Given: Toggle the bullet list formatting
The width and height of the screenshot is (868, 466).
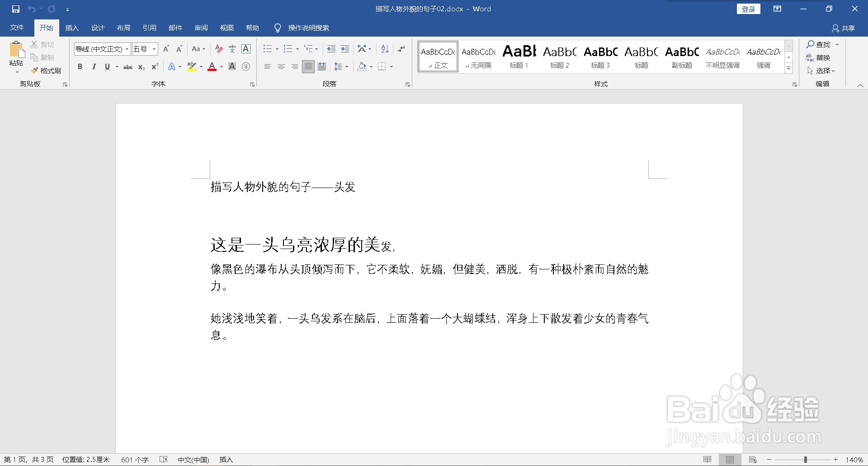Looking at the screenshot, I should click(x=268, y=49).
